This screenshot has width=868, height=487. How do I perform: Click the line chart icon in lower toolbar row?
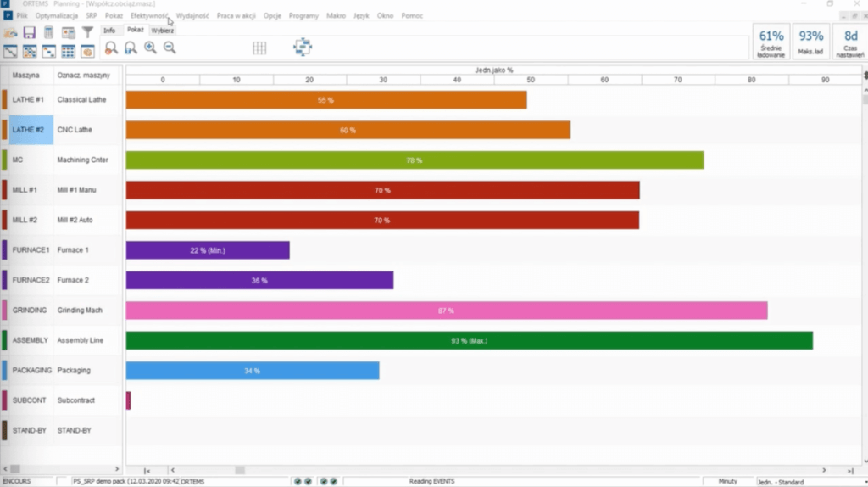[10, 52]
